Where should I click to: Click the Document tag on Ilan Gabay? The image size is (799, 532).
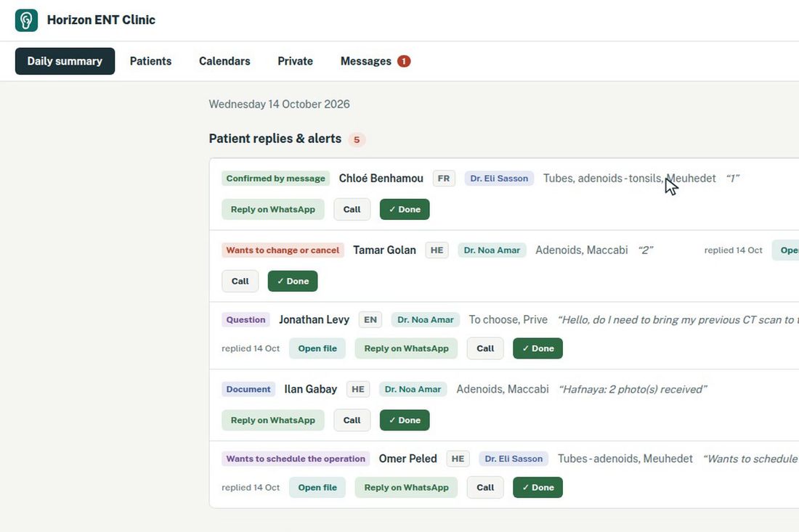(x=248, y=389)
